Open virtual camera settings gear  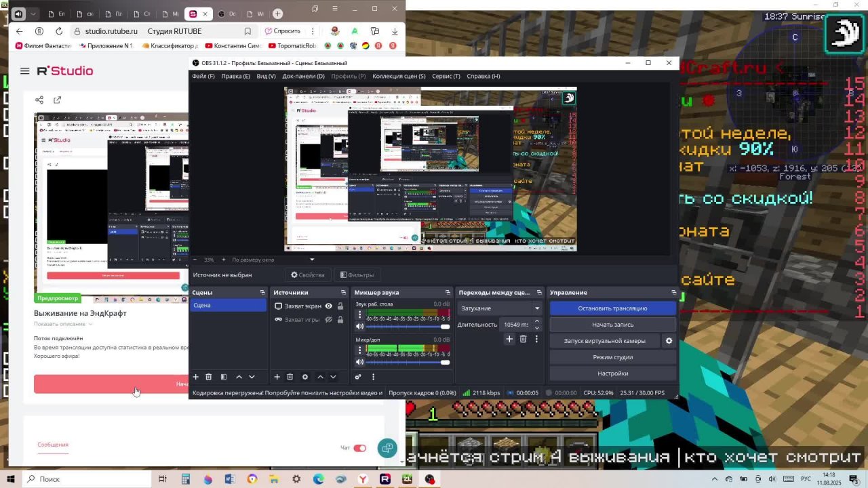tap(669, 341)
